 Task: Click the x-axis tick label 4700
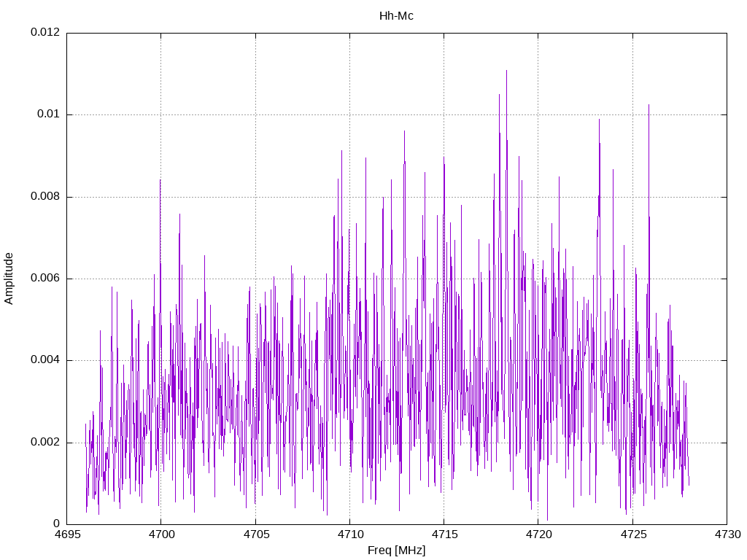161,534
